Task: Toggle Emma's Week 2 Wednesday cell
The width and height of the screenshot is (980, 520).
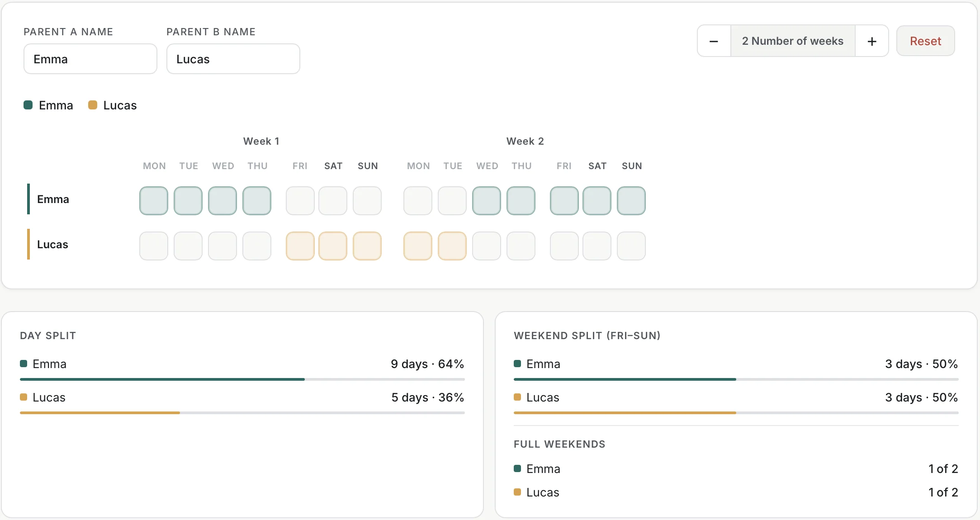Action: click(x=487, y=201)
